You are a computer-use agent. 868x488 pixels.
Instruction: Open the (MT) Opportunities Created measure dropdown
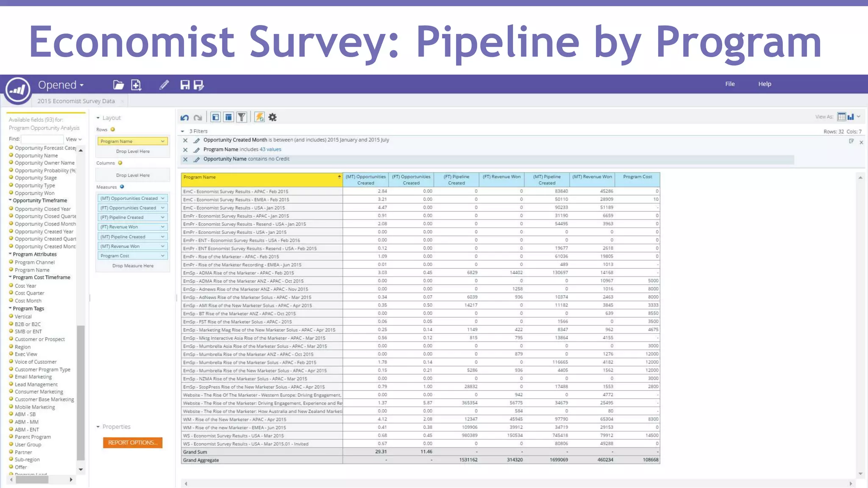point(163,198)
